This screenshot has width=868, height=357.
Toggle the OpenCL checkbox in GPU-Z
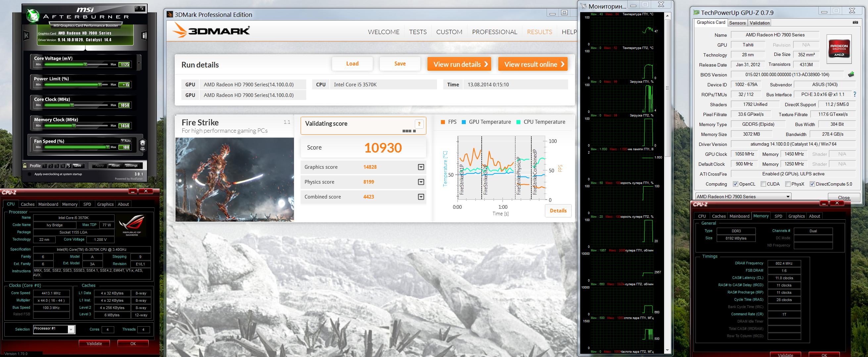735,184
